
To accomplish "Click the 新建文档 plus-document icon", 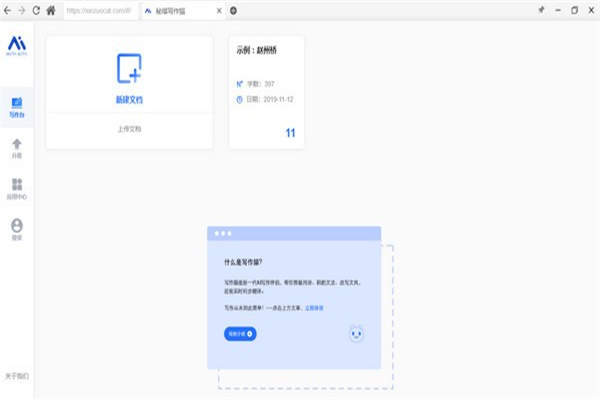I will pyautogui.click(x=129, y=69).
